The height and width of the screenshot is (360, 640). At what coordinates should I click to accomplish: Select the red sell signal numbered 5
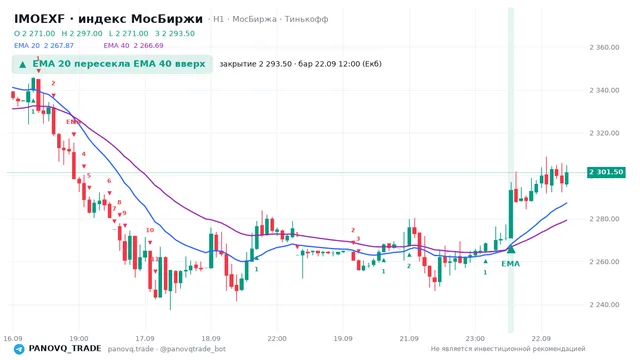coord(89,176)
